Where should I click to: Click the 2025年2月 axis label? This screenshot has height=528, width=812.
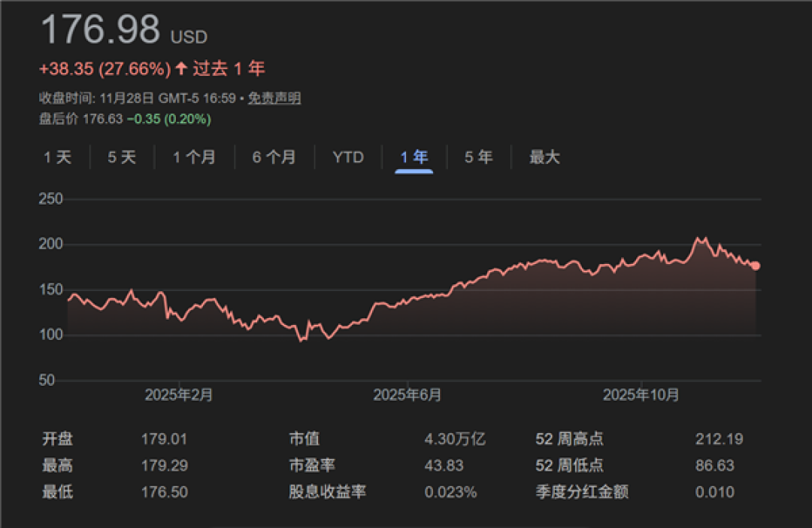pyautogui.click(x=179, y=396)
